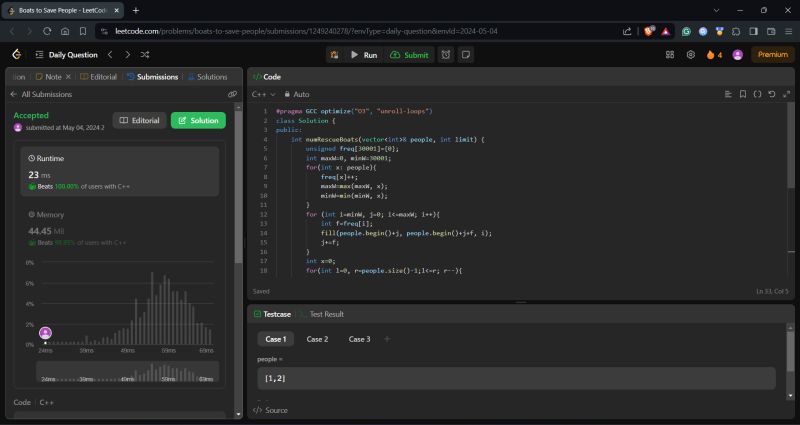Click the green Solution button
800x425 pixels.
198,120
